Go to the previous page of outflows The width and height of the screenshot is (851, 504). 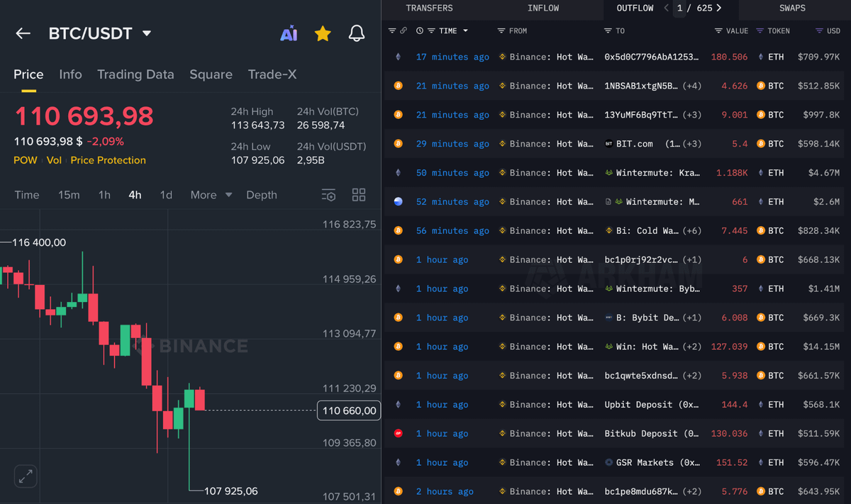click(x=667, y=9)
